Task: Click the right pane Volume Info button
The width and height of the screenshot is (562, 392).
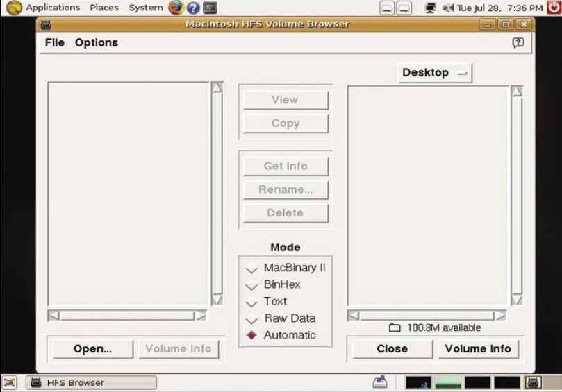Action: tap(478, 349)
